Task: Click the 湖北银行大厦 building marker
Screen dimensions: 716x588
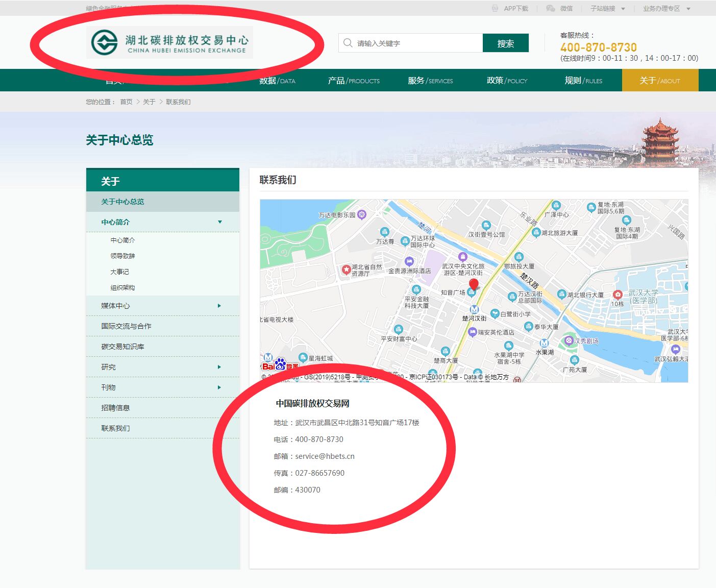Action: coord(562,294)
